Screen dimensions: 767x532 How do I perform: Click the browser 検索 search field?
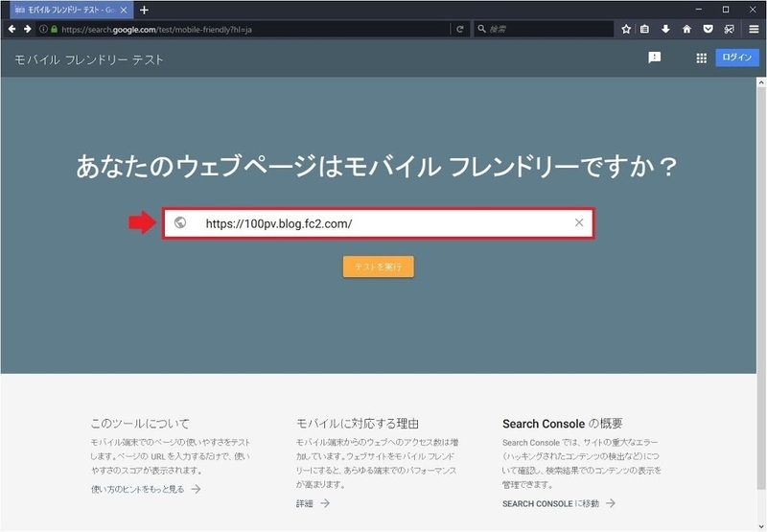544,30
